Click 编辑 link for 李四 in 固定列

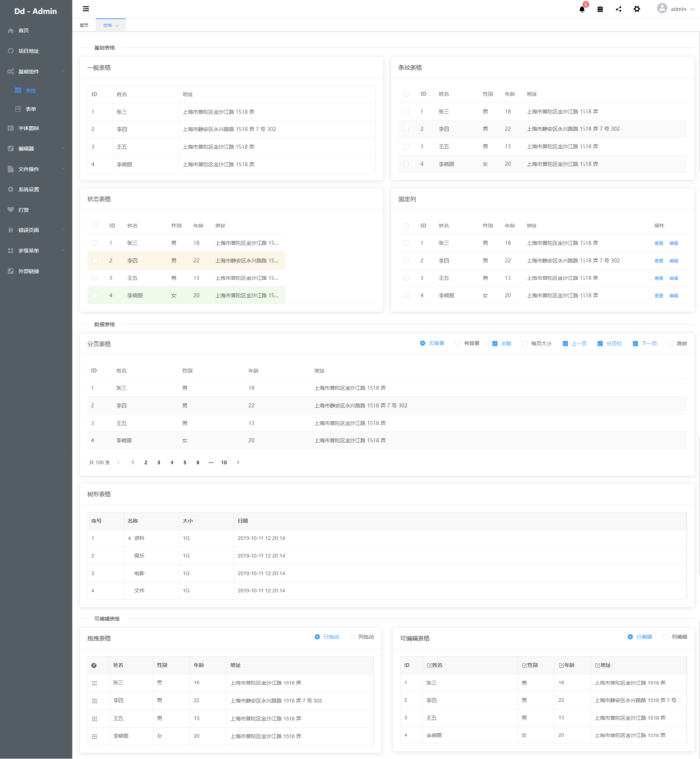(x=674, y=261)
